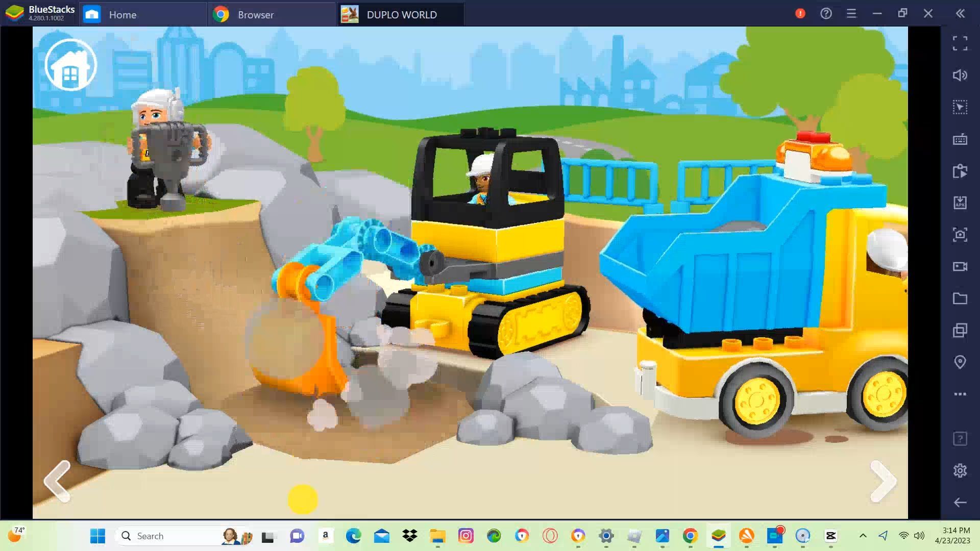Toggle BlueStacks fullscreen mode
The image size is (980, 551).
tap(960, 43)
